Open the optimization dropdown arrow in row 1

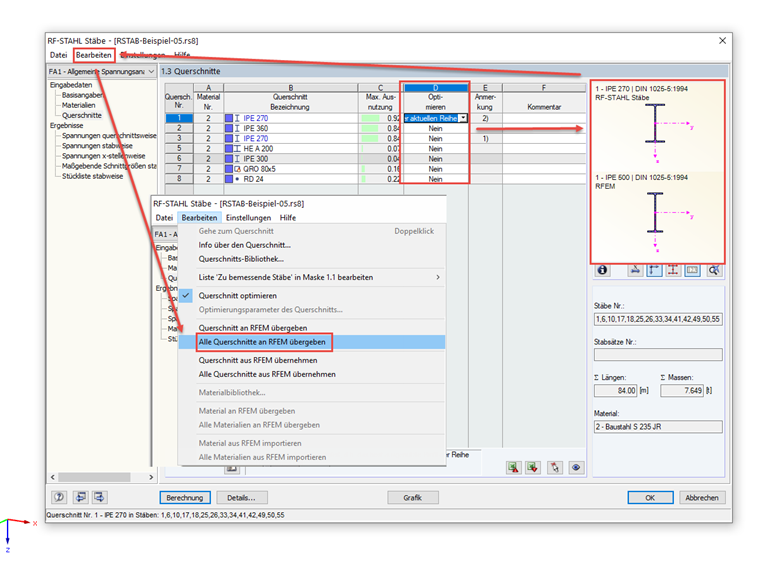click(463, 118)
